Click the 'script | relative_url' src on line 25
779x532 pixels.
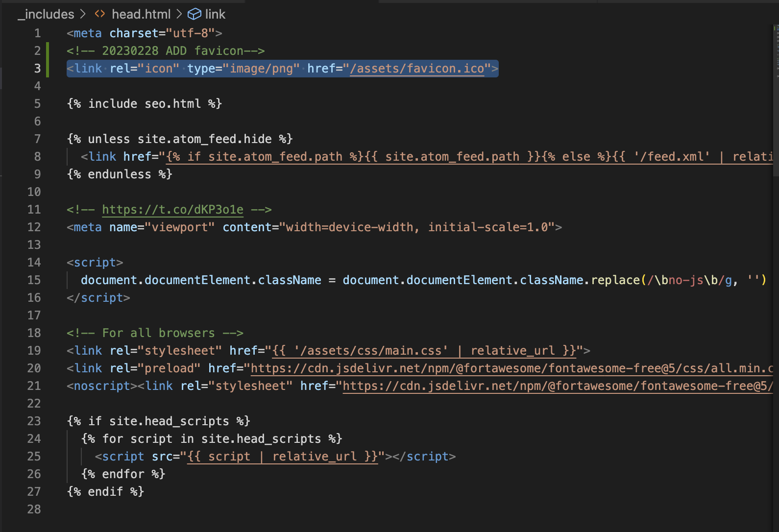click(283, 457)
